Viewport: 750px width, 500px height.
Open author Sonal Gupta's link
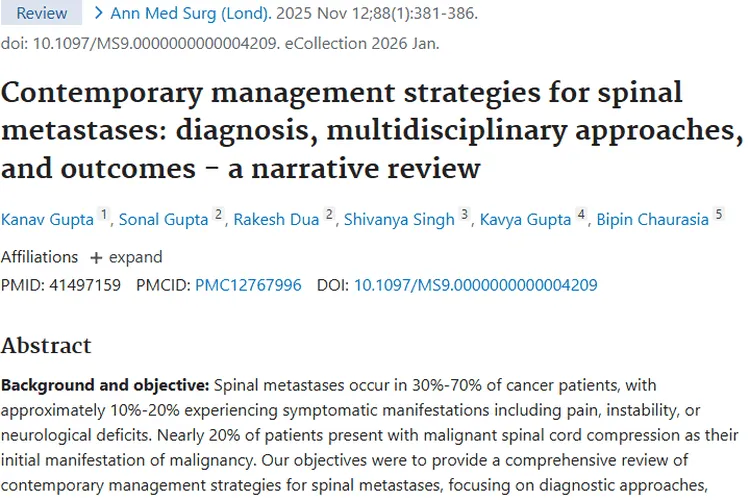click(164, 220)
